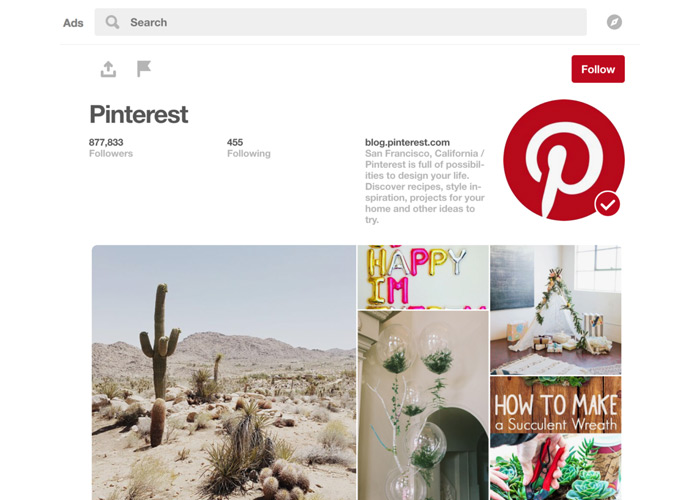The image size is (700, 500).
Task: Click the profile bio description text
Action: 425,187
